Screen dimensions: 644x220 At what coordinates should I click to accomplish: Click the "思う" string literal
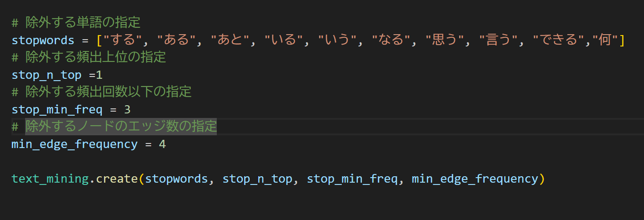coord(444,40)
